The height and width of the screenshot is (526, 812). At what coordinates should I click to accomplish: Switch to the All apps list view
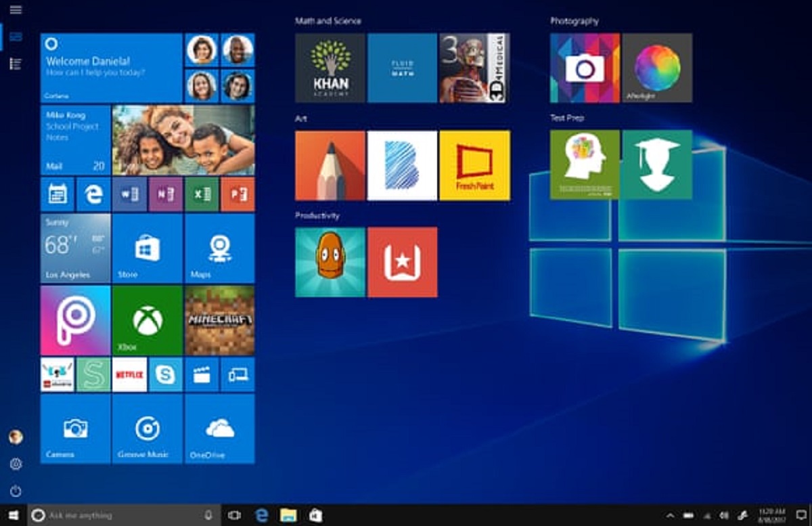[16, 64]
